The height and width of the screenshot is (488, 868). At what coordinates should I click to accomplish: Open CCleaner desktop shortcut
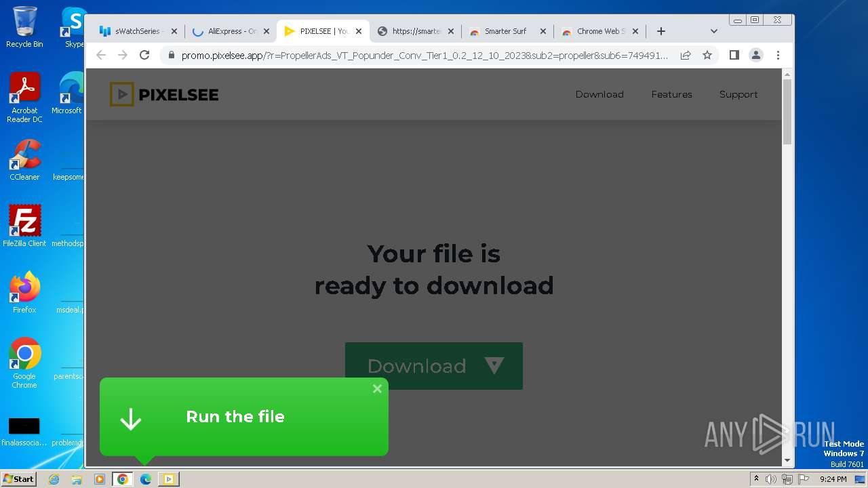tap(24, 160)
